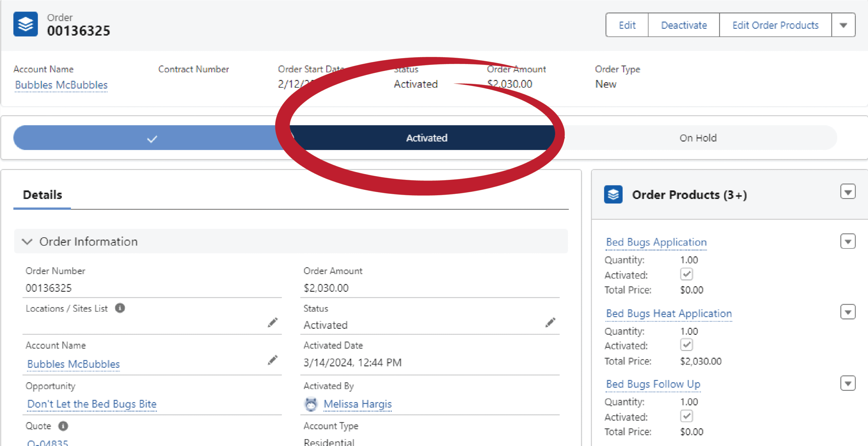Viewport: 868px width, 446px height.
Task: Open the Order Products panel dropdown menu
Action: tap(848, 192)
